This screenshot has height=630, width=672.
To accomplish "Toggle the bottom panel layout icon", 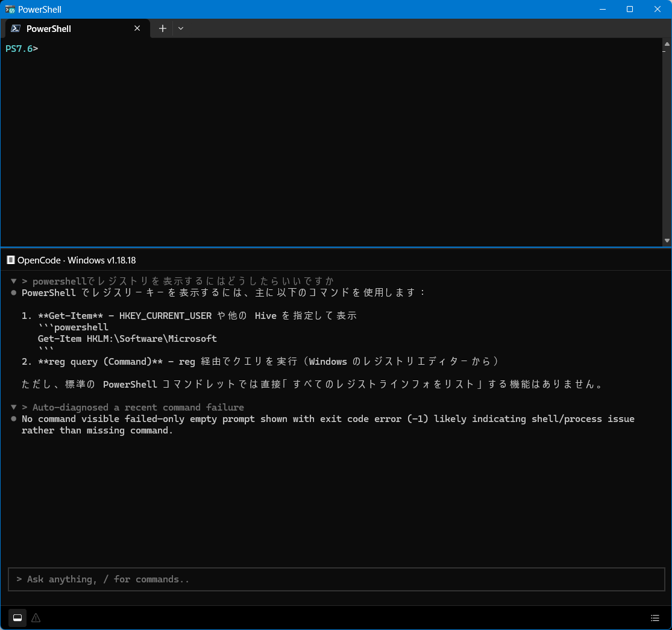I will [17, 617].
